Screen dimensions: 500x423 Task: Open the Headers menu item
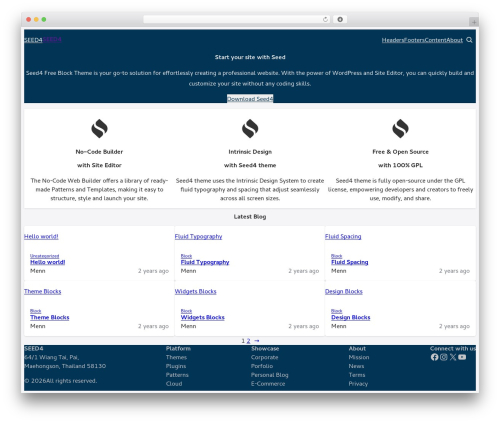393,40
